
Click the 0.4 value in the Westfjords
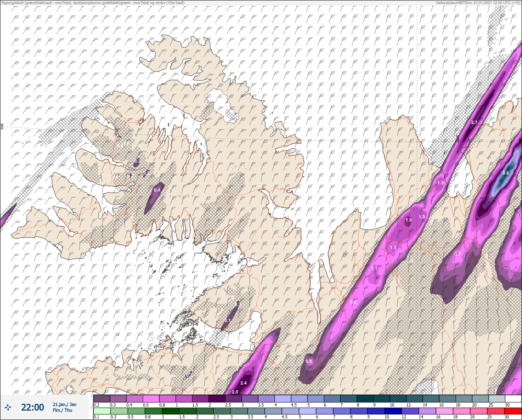[157, 190]
